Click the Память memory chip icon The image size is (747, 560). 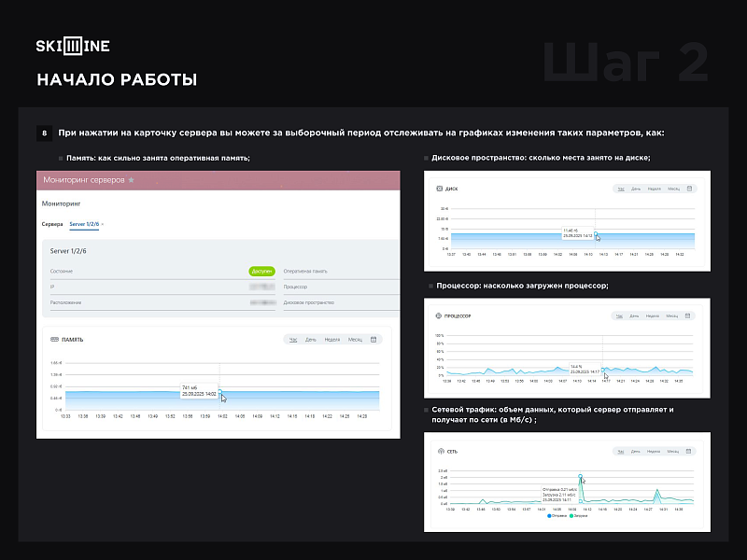coord(55,340)
